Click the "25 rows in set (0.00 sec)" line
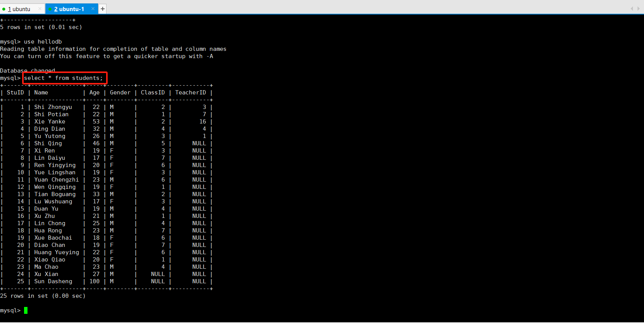 (x=43, y=296)
